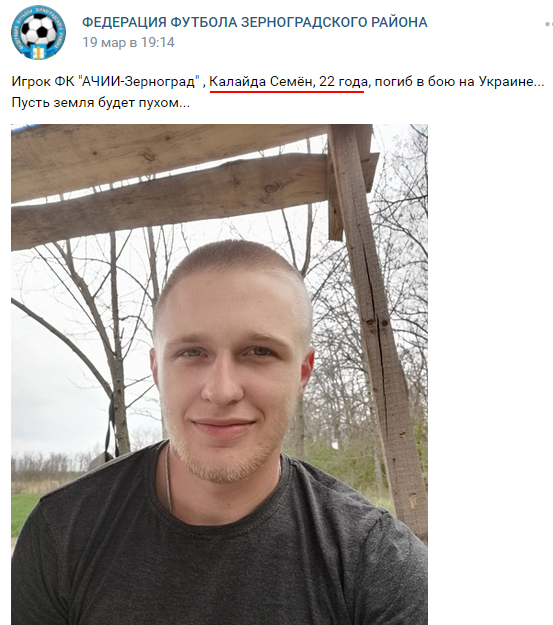Open the post timestamp 19 мар в 19:14
The image size is (553, 625).
(x=128, y=42)
